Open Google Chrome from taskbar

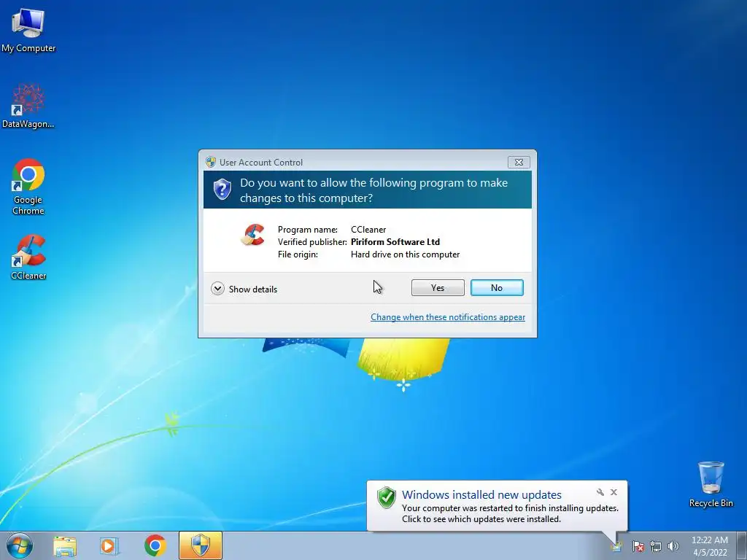tap(155, 545)
